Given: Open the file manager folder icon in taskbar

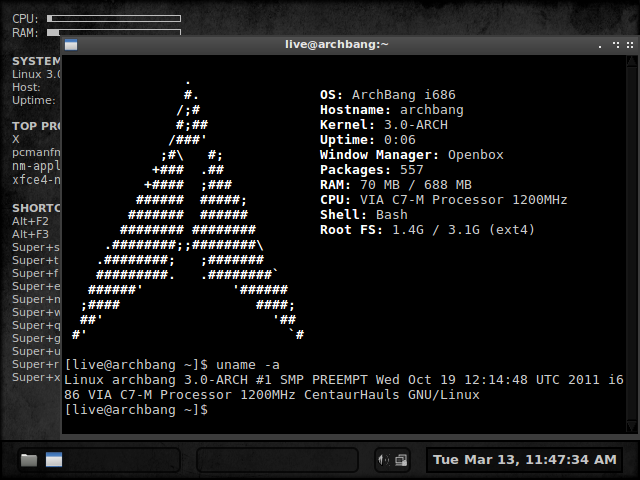Looking at the screenshot, I should (x=29, y=460).
